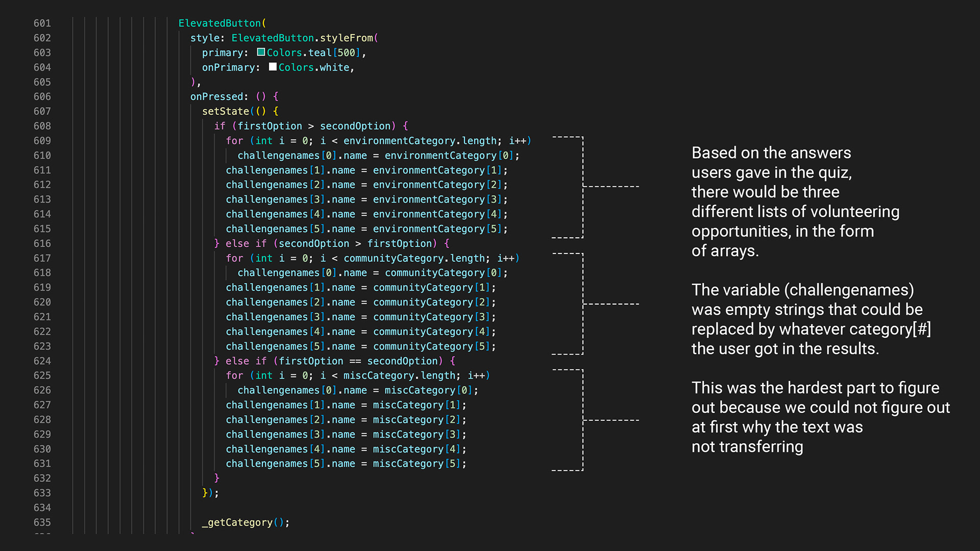This screenshot has width=980, height=551.
Task: Click firstOption variable in first if statement
Action: (x=269, y=126)
